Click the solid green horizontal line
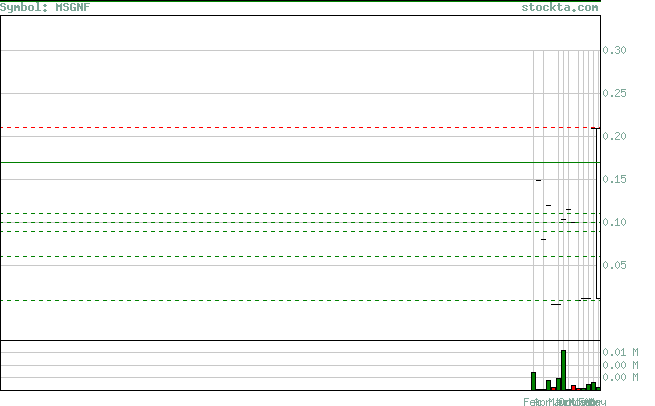The image size is (655, 406). coord(300,162)
